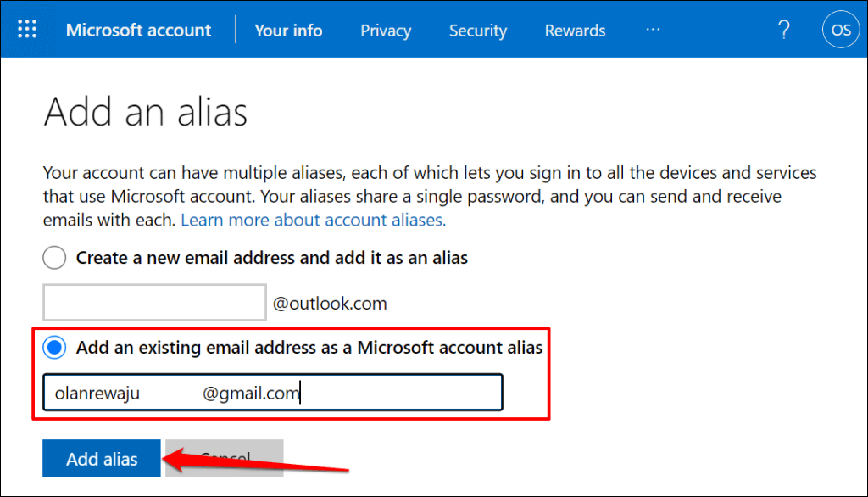Click the "Add an alias" page heading

coord(144,111)
